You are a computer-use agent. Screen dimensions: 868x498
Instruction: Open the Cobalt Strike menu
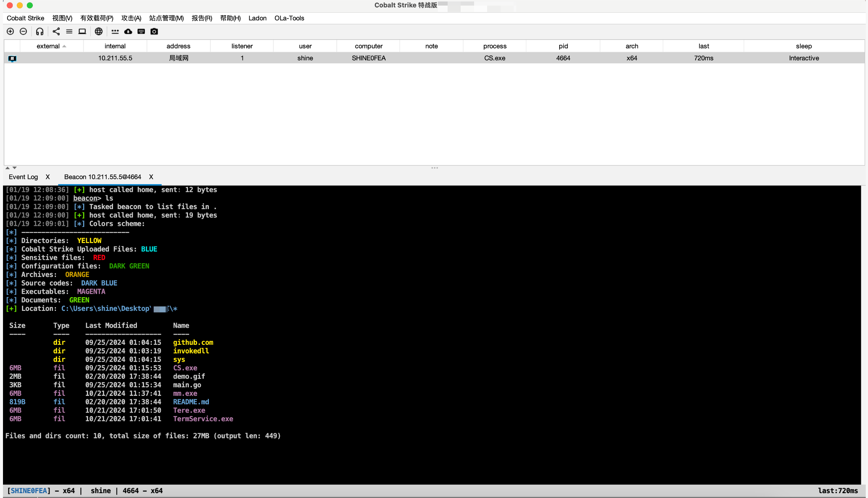point(25,18)
